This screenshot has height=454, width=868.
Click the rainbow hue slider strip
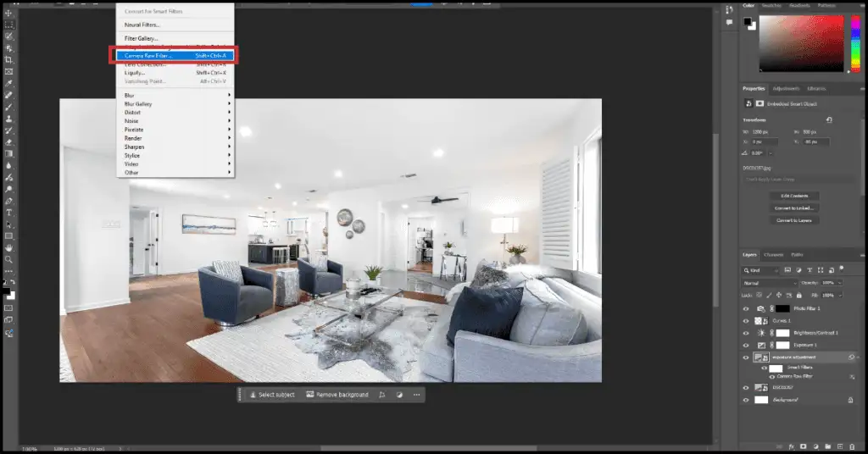click(x=855, y=43)
